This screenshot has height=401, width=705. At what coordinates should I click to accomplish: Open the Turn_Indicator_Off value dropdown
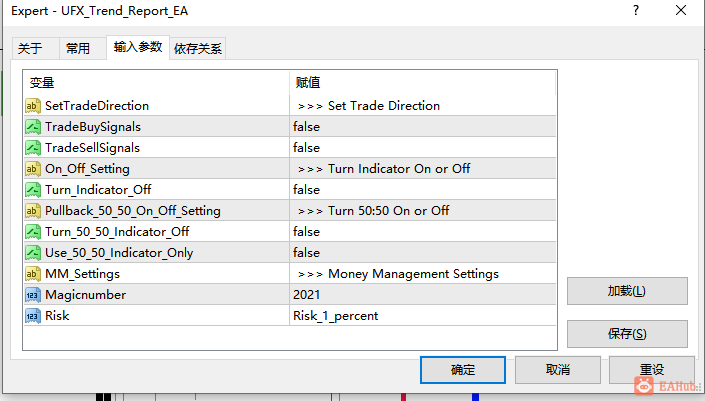[423, 190]
